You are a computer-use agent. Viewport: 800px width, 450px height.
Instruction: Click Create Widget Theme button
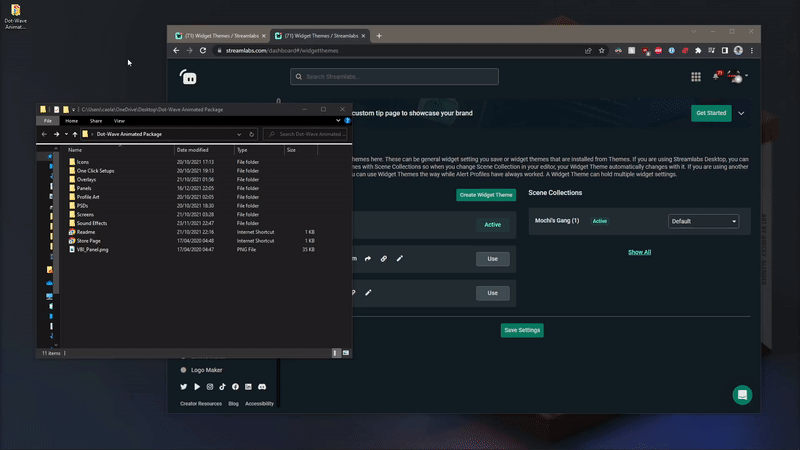pos(486,195)
